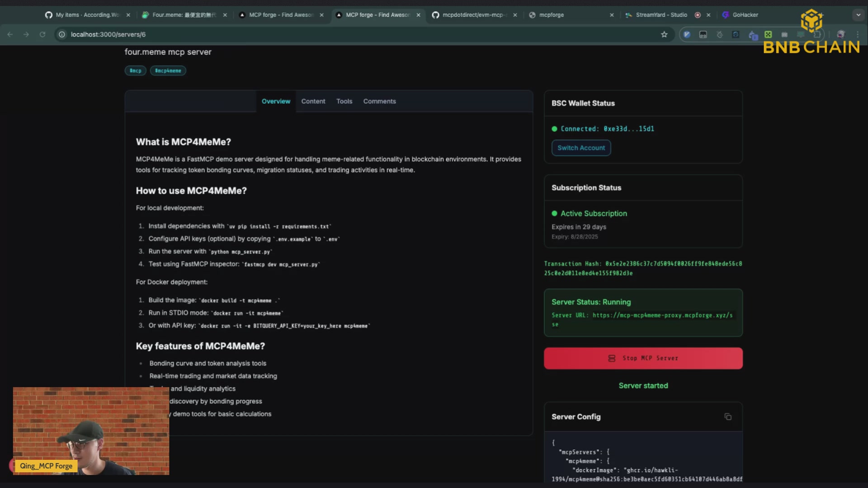Image resolution: width=868 pixels, height=488 pixels.
Task: Open the site information icon in address bar
Action: (62, 34)
